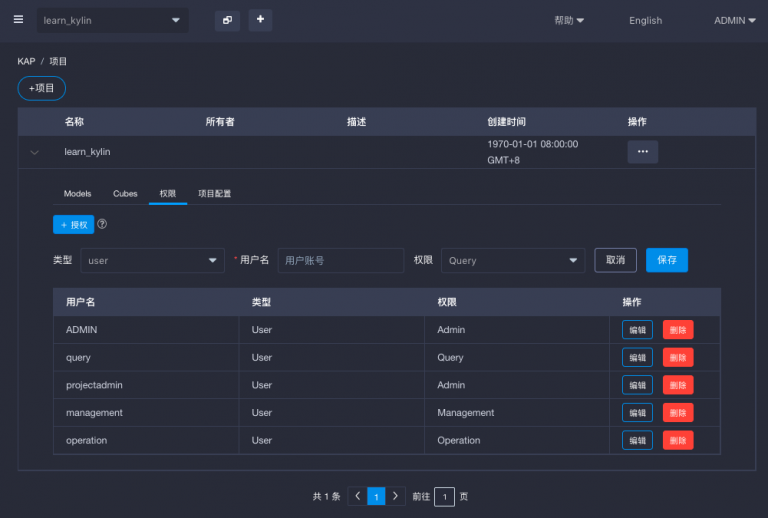
Task: Switch to the Models tab
Action: [77, 193]
